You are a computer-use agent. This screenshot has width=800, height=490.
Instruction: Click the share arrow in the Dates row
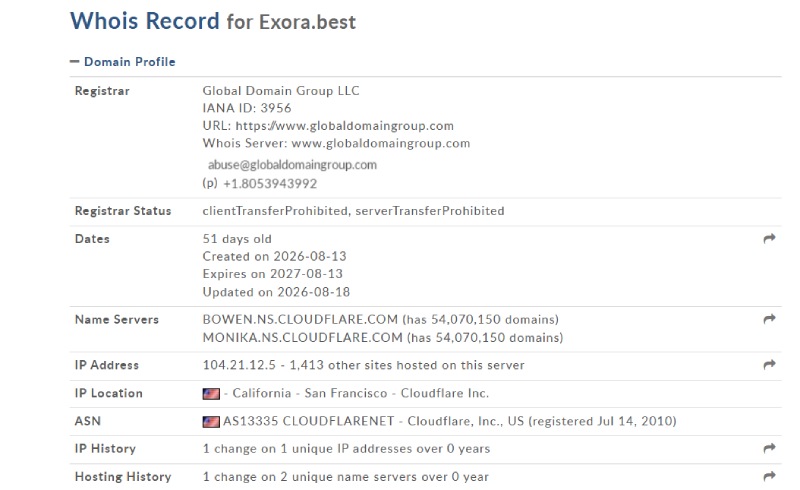click(x=769, y=238)
